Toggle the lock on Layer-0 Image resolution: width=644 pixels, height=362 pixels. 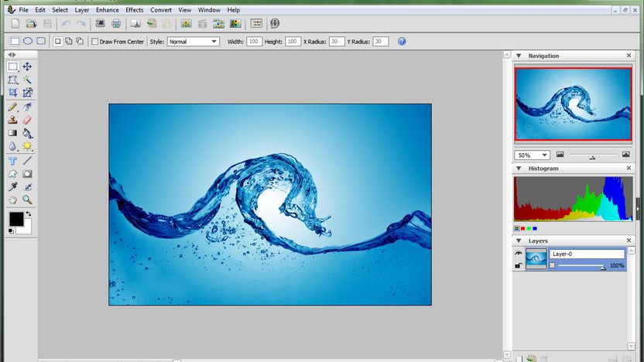pos(519,265)
